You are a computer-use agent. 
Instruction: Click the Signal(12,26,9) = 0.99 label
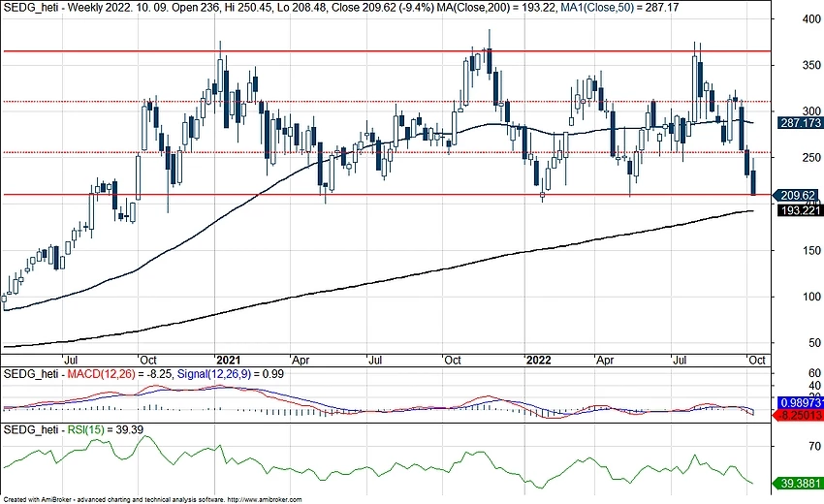(231, 374)
